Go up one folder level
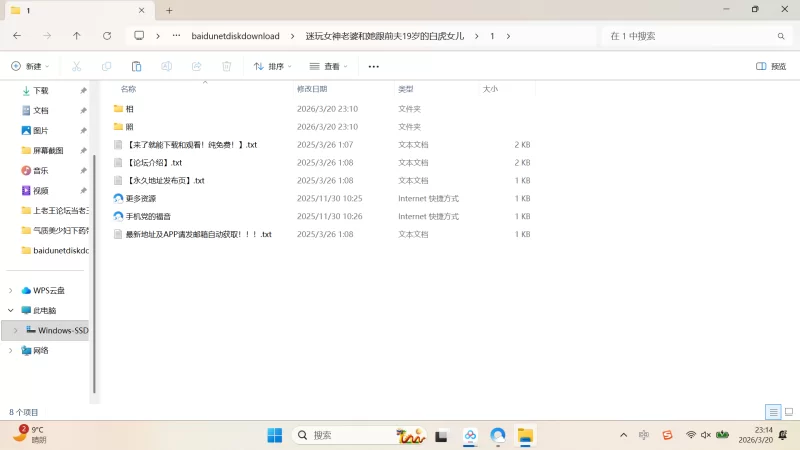Image resolution: width=800 pixels, height=450 pixels. click(77, 35)
